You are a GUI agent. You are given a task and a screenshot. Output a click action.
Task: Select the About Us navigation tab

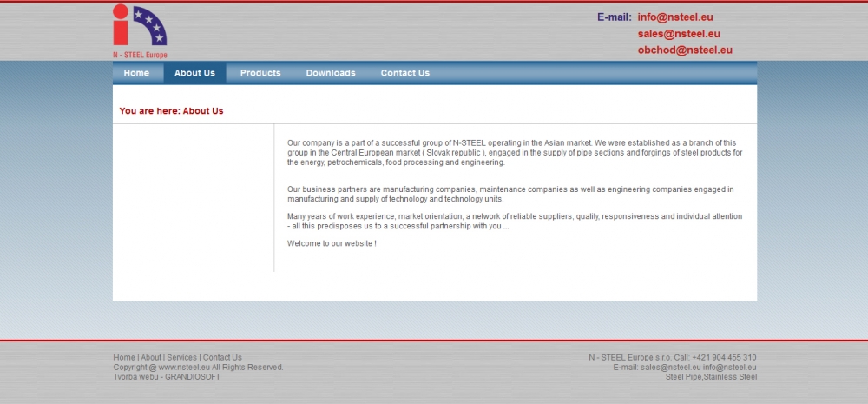(x=194, y=73)
